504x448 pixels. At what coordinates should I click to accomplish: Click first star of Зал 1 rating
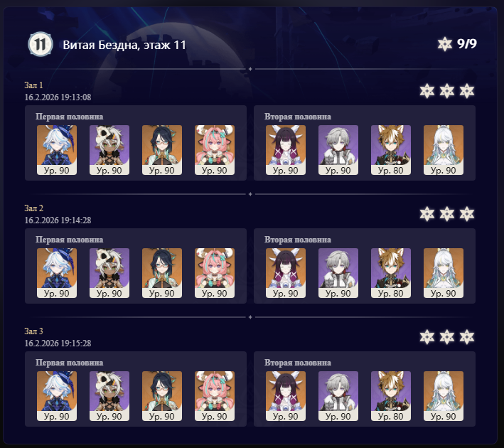pyautogui.click(x=427, y=91)
